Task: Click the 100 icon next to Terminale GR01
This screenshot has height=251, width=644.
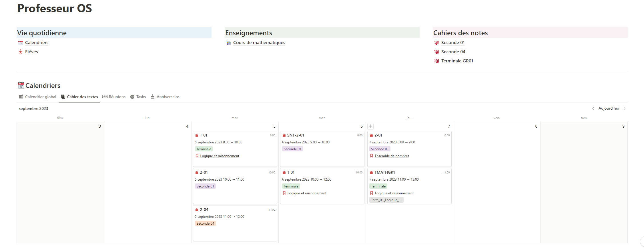Action: [x=436, y=61]
